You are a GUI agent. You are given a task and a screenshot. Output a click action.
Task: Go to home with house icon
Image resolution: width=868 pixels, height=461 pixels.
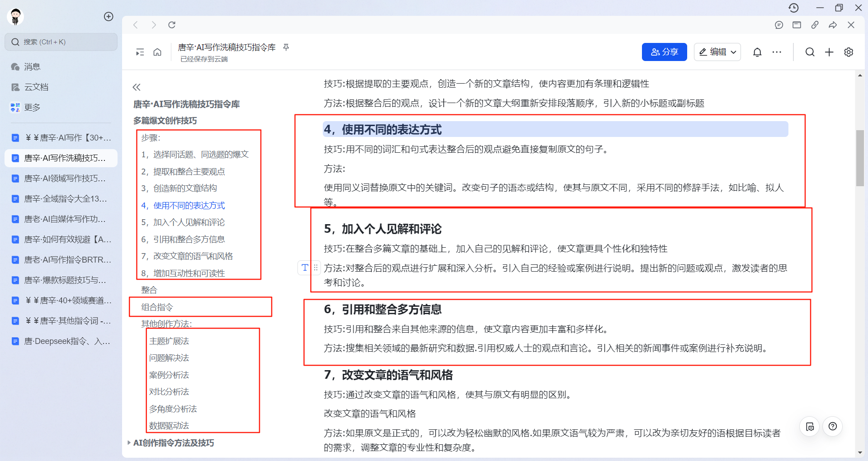[x=157, y=52]
